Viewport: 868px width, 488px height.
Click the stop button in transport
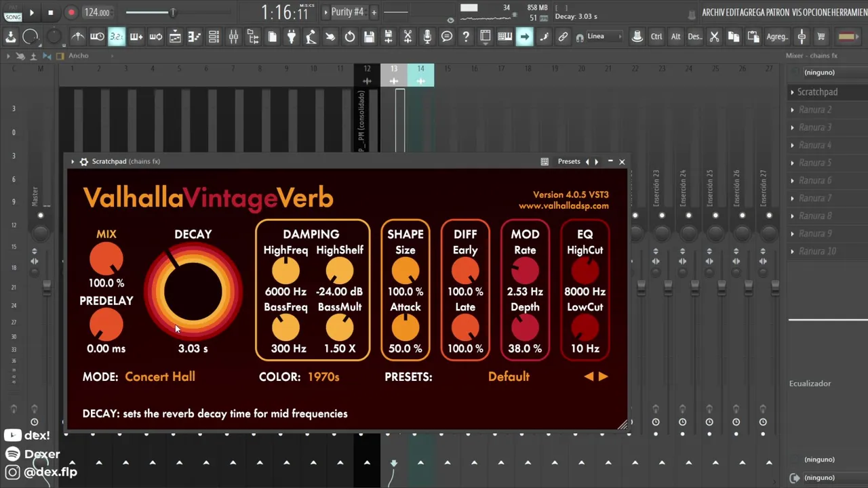(x=50, y=12)
